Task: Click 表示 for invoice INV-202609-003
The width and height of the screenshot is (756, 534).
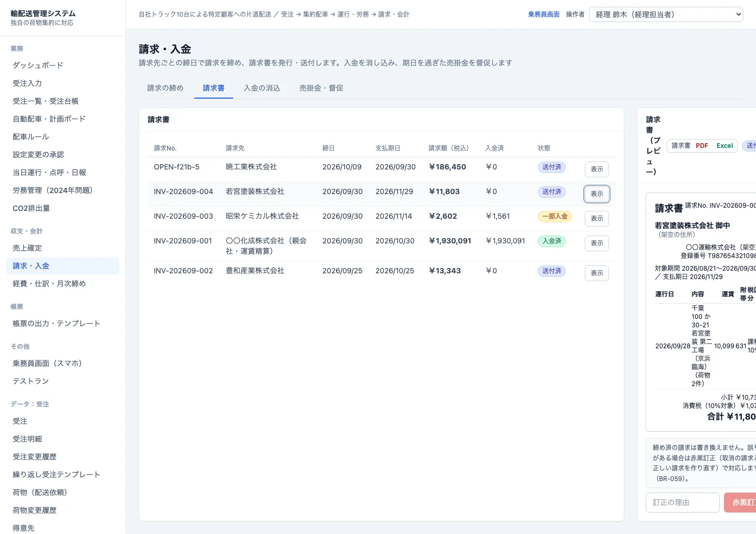Action: click(597, 218)
